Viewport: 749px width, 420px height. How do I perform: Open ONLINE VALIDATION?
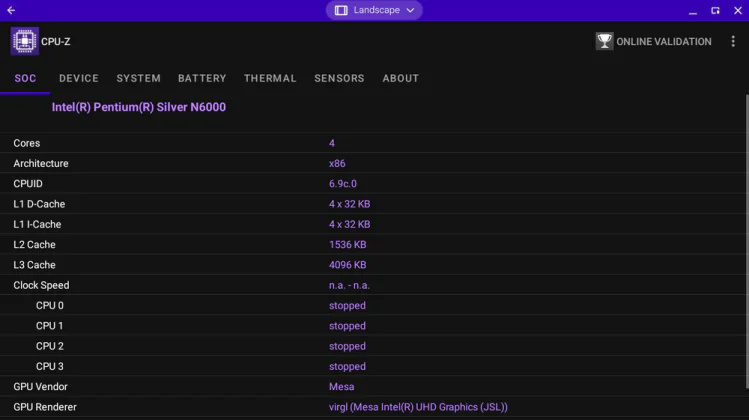[663, 42]
